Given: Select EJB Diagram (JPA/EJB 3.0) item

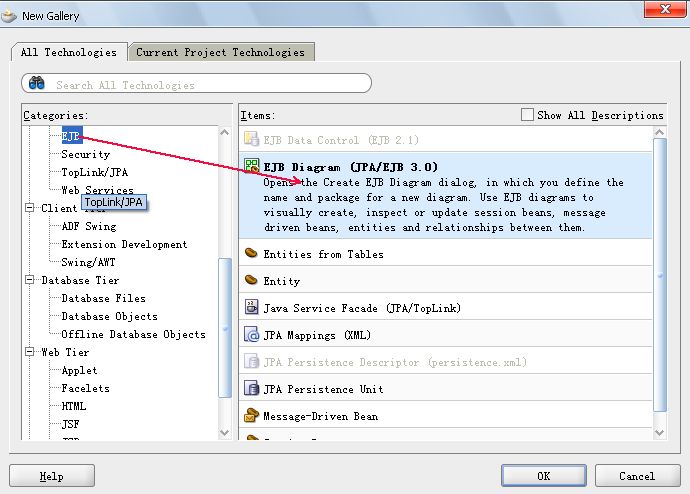Looking at the screenshot, I should tap(445, 196).
